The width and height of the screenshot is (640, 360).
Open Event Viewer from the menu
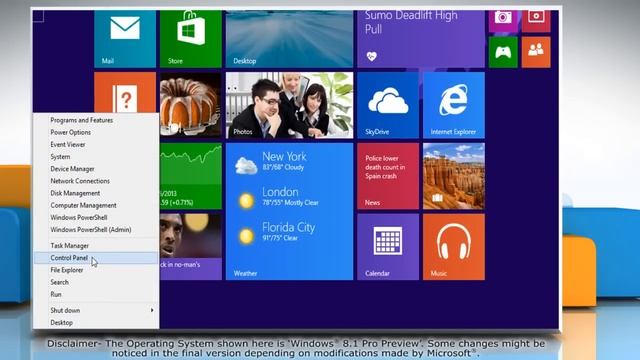96,144
